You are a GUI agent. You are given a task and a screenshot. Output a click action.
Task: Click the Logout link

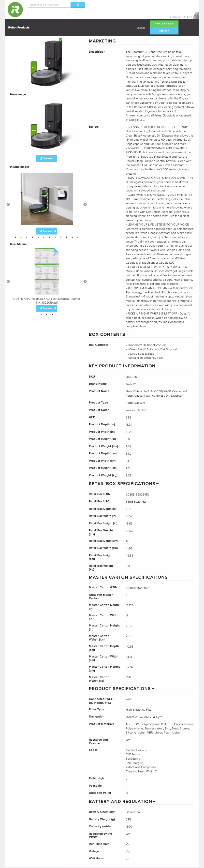point(141,28)
